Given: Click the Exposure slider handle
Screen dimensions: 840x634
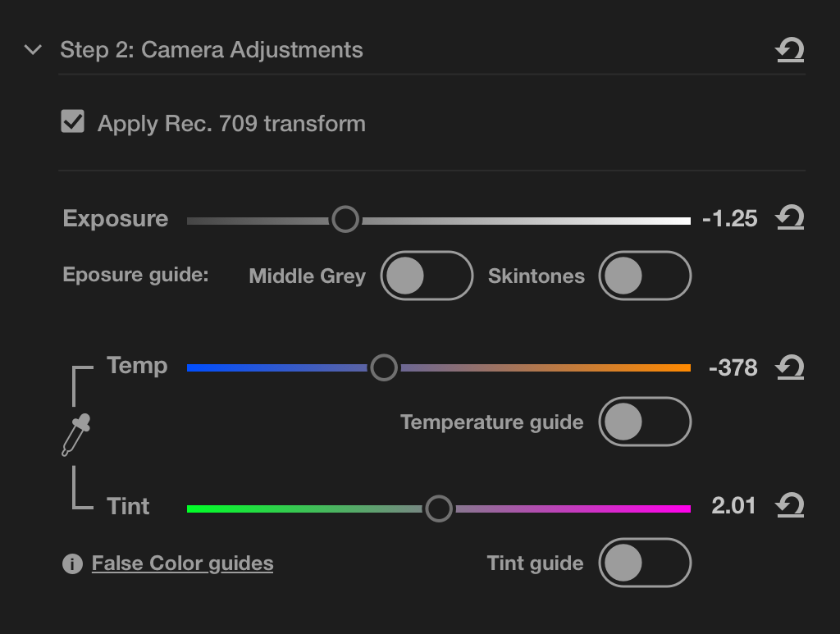Looking at the screenshot, I should (345, 219).
